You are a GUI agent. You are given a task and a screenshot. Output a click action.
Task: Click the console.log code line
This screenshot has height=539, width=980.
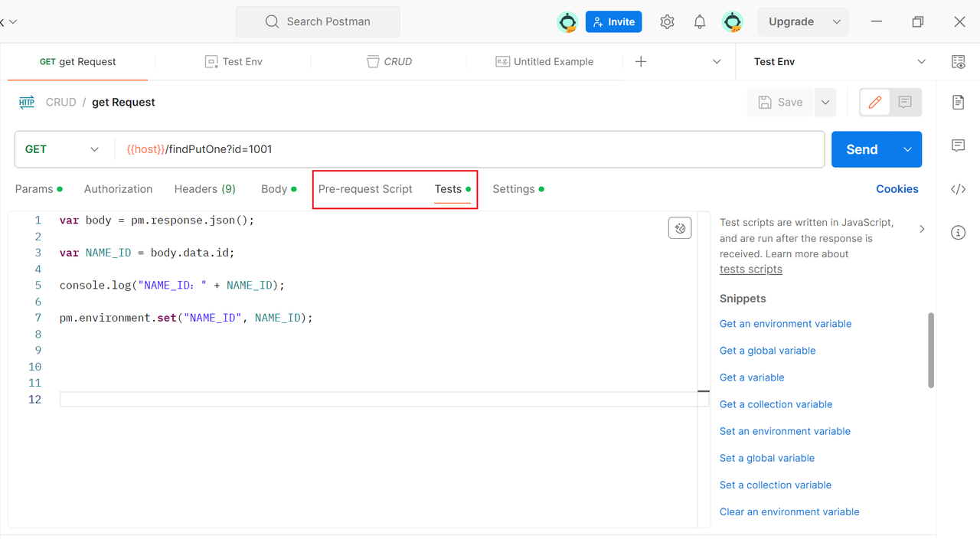171,285
